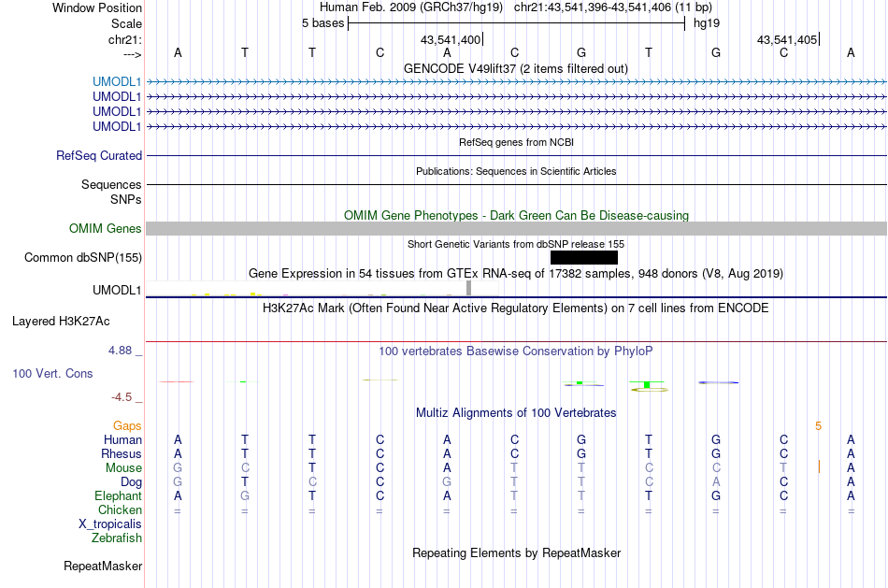The image size is (888, 588).
Task: Click the 5 bases scale label
Action: click(322, 23)
